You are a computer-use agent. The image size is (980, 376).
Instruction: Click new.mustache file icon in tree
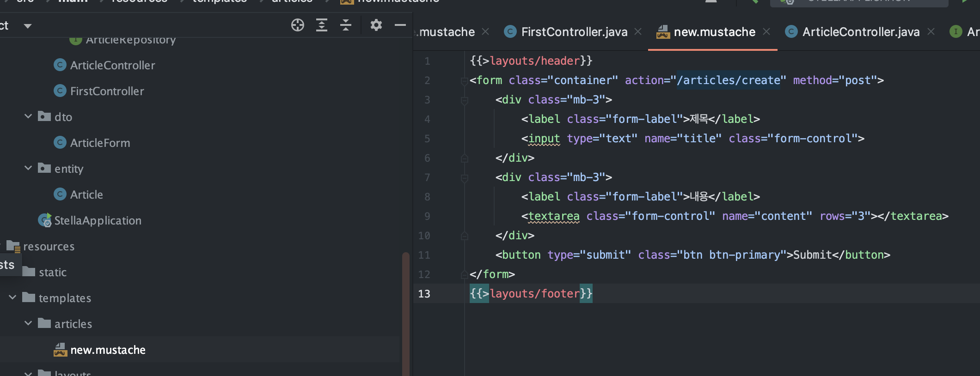[x=61, y=350]
